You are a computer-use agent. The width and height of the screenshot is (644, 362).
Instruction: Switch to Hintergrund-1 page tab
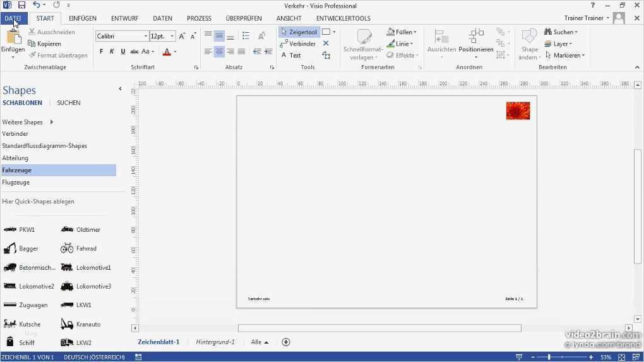(x=215, y=342)
